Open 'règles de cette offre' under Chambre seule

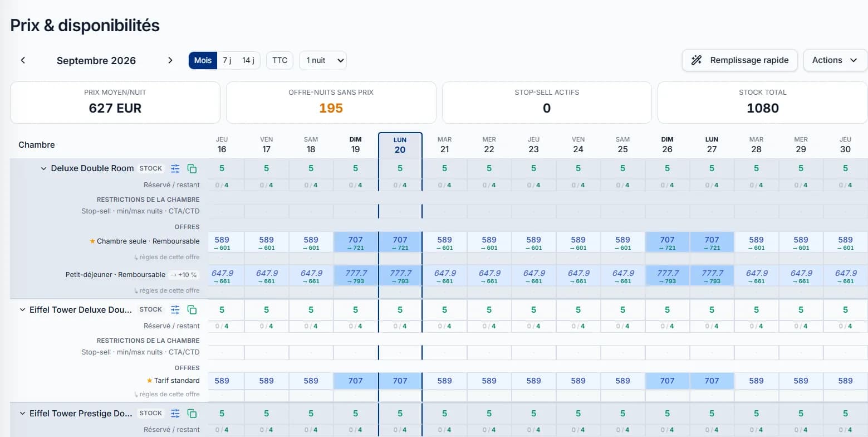(167, 258)
